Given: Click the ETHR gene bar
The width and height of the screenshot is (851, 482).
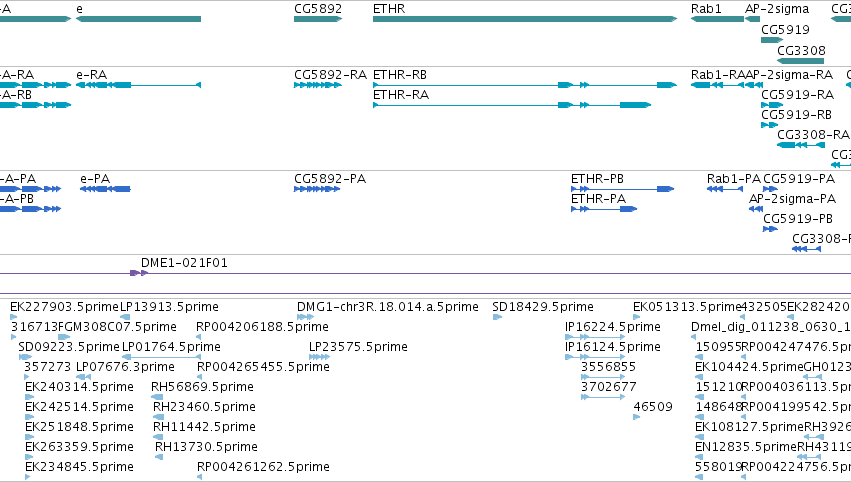Looking at the screenshot, I should (525, 19).
